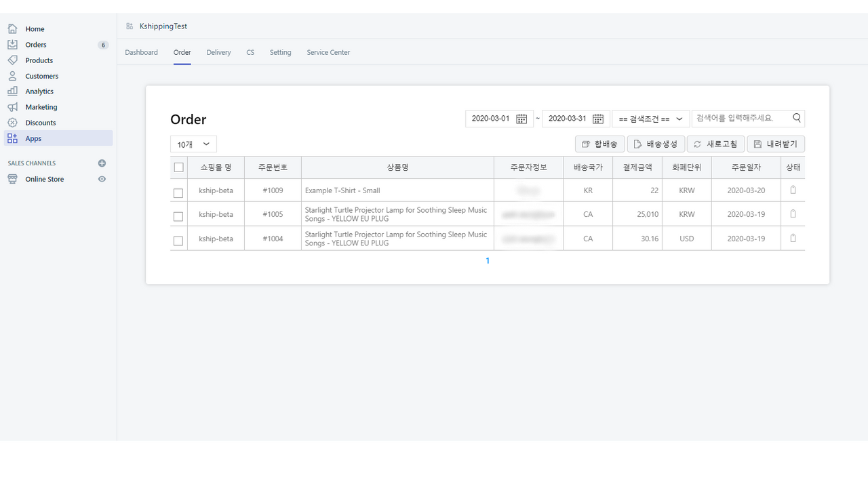Select checkbox for order #1005
The image size is (868, 488).
pos(178,217)
